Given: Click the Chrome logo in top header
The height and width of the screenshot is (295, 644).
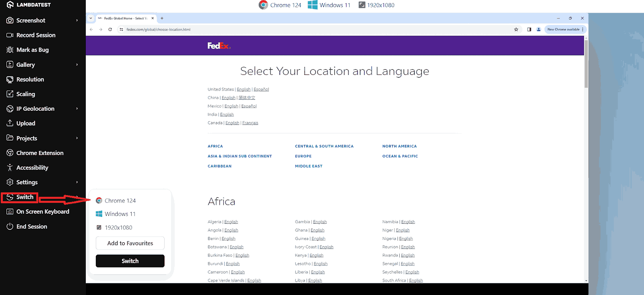Looking at the screenshot, I should (263, 5).
